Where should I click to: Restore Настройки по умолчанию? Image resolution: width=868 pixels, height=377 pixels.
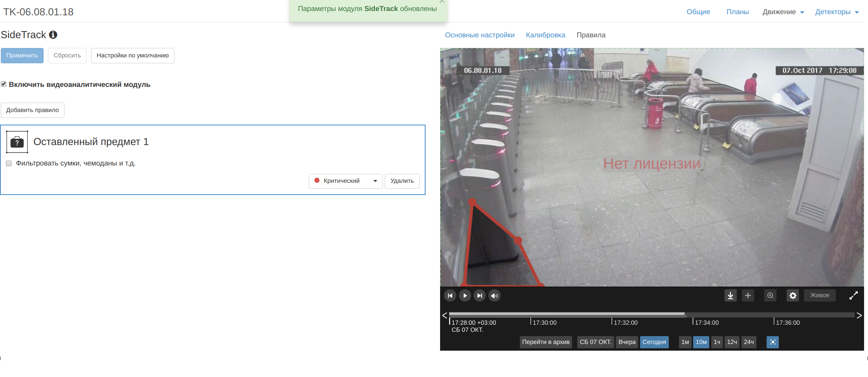click(x=133, y=55)
